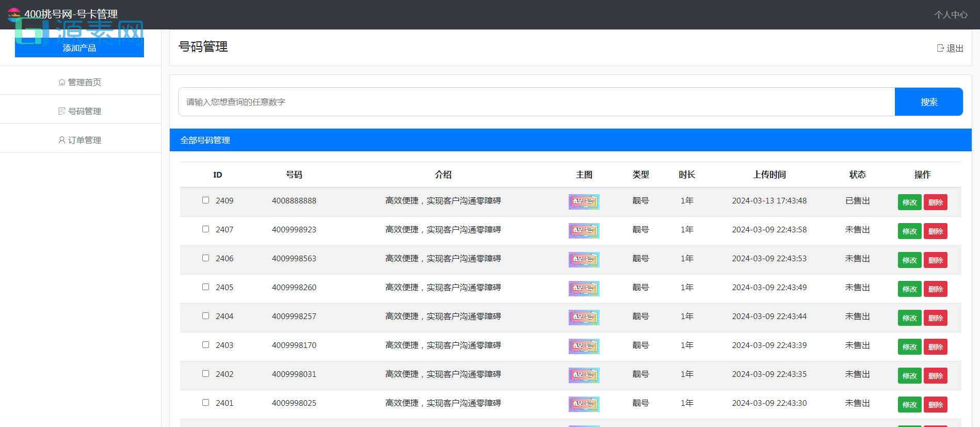This screenshot has height=427, width=980.
Task: Click 删除 for number 4009998563
Action: click(936, 260)
